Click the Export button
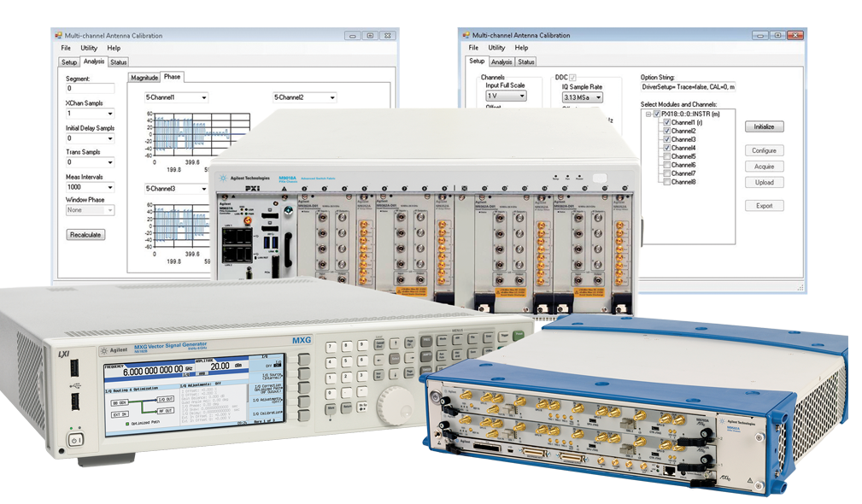This screenshot has width=862, height=504. (x=764, y=206)
